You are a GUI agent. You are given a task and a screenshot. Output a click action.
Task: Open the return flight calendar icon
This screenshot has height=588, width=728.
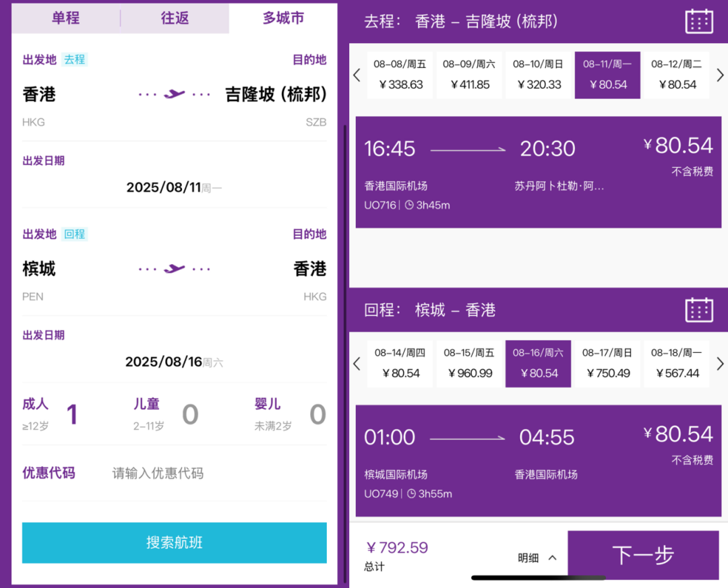click(x=699, y=310)
